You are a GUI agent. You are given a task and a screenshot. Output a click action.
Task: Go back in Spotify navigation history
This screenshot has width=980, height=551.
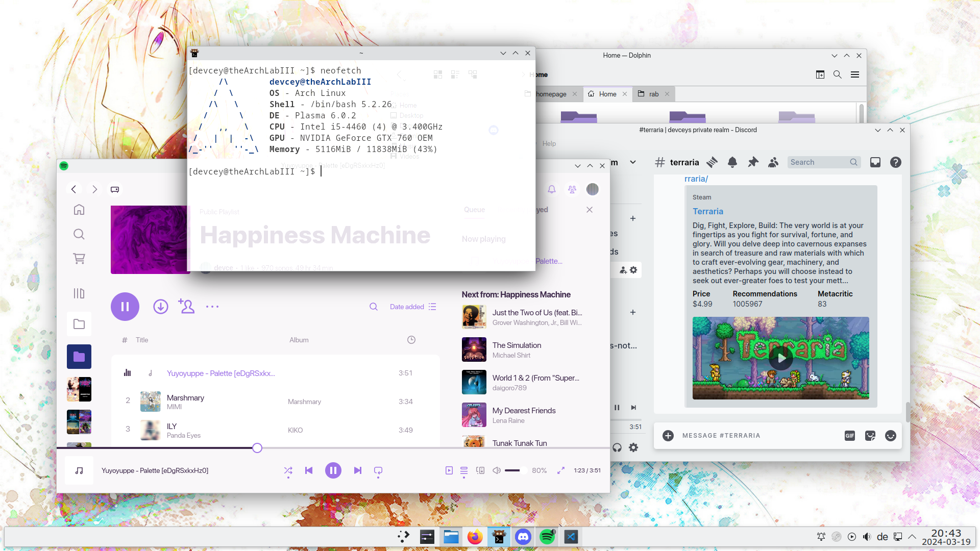pos(73,189)
